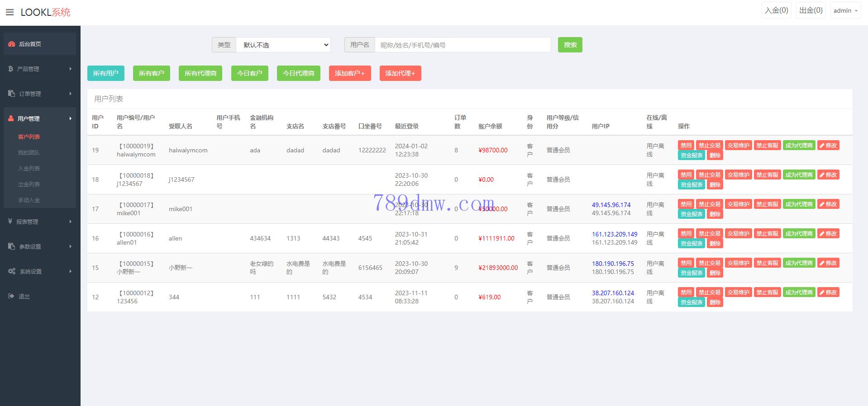The height and width of the screenshot is (406, 868).
Task: Open IP link 180.190.196.75
Action: (x=613, y=264)
